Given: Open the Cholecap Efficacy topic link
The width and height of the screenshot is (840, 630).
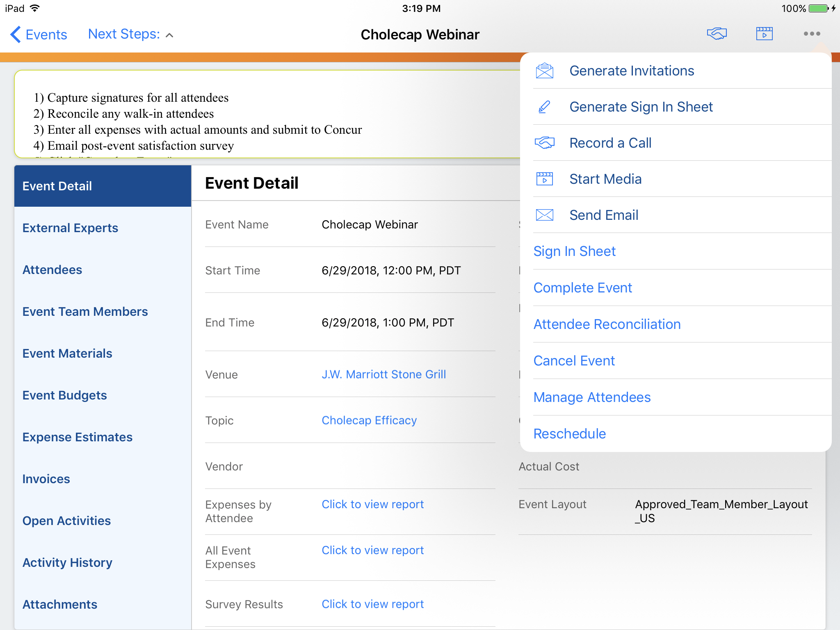Looking at the screenshot, I should click(369, 420).
